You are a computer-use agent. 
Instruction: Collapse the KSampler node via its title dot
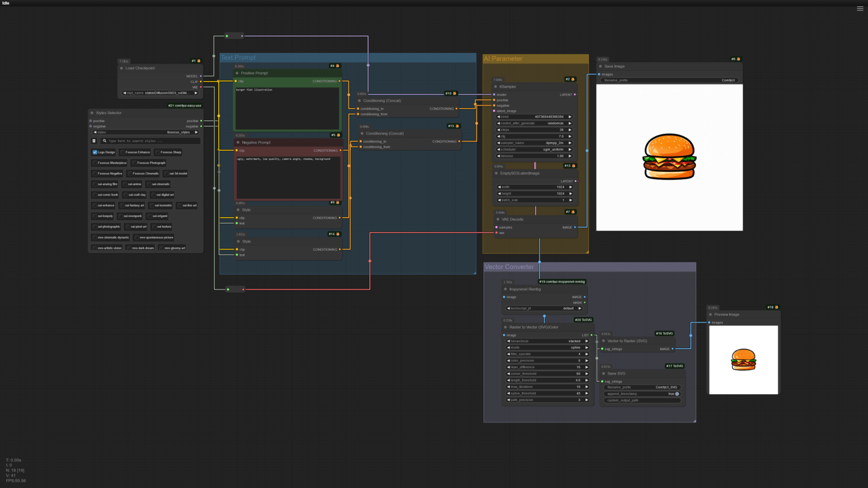click(x=496, y=86)
